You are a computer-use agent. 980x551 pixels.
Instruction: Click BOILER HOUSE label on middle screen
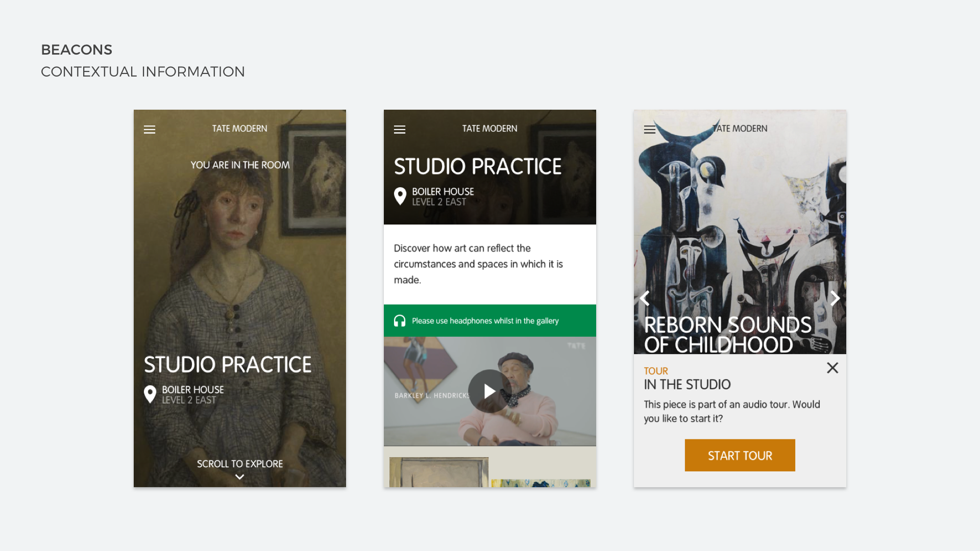443,192
